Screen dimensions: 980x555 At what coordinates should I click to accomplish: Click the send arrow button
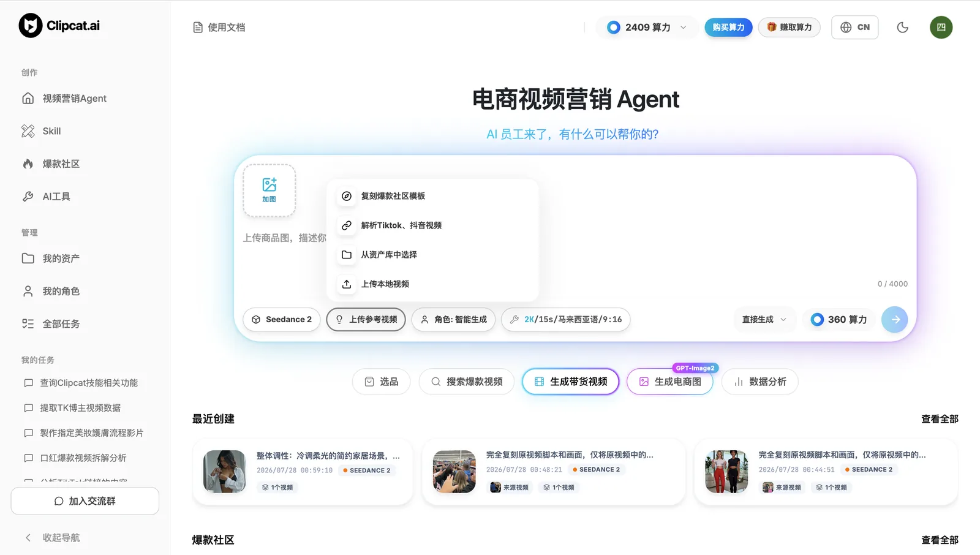(x=895, y=320)
